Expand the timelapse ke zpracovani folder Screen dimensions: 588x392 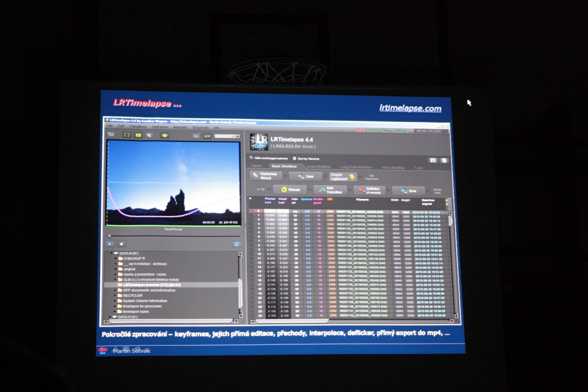115,306
